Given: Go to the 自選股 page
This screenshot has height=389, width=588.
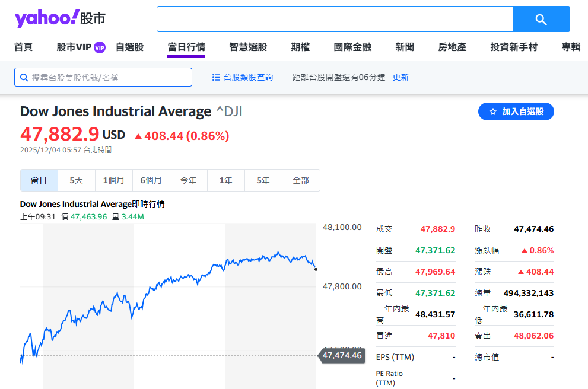Looking at the screenshot, I should pyautogui.click(x=131, y=47).
